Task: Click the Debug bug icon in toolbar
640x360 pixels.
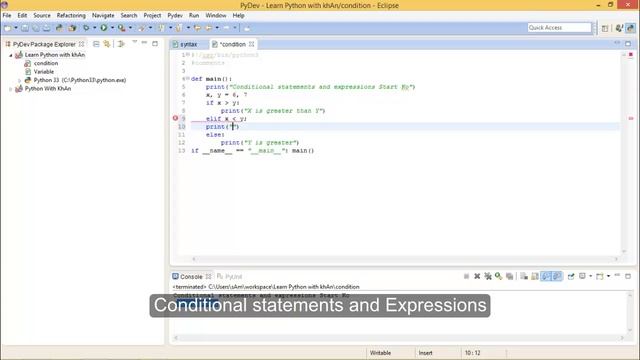Action: pos(86,28)
